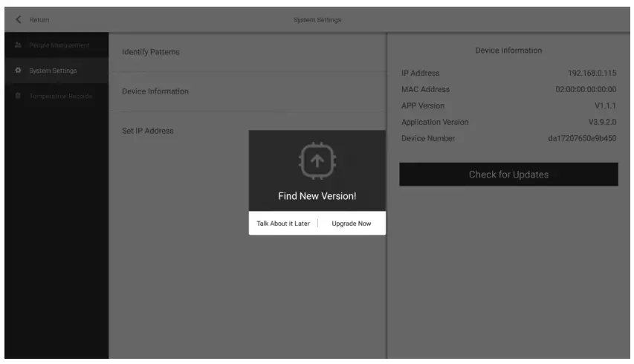Click the People Management people icon
The width and height of the screenshot is (634, 364).
(18, 46)
